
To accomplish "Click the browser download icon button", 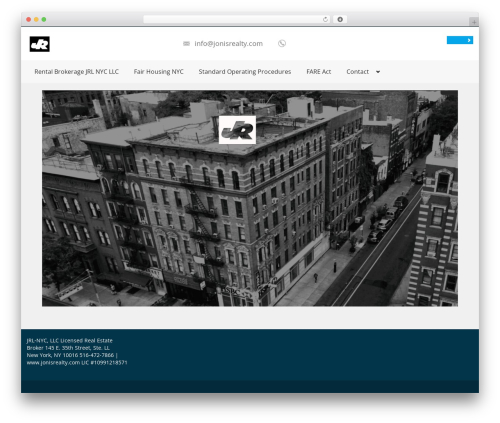I will coord(340,19).
